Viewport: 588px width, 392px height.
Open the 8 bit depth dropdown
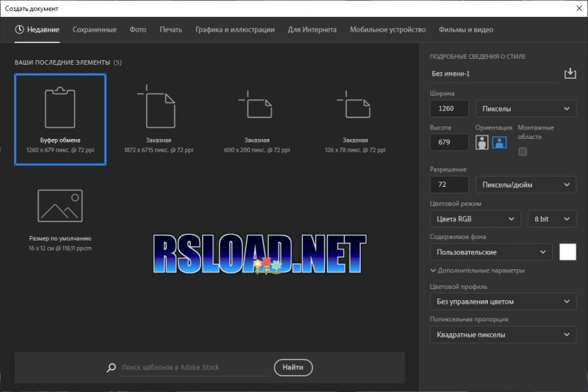click(x=552, y=218)
